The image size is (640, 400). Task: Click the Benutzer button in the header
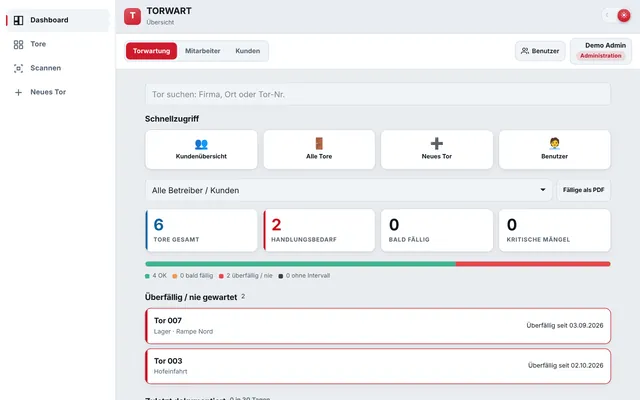tap(540, 51)
